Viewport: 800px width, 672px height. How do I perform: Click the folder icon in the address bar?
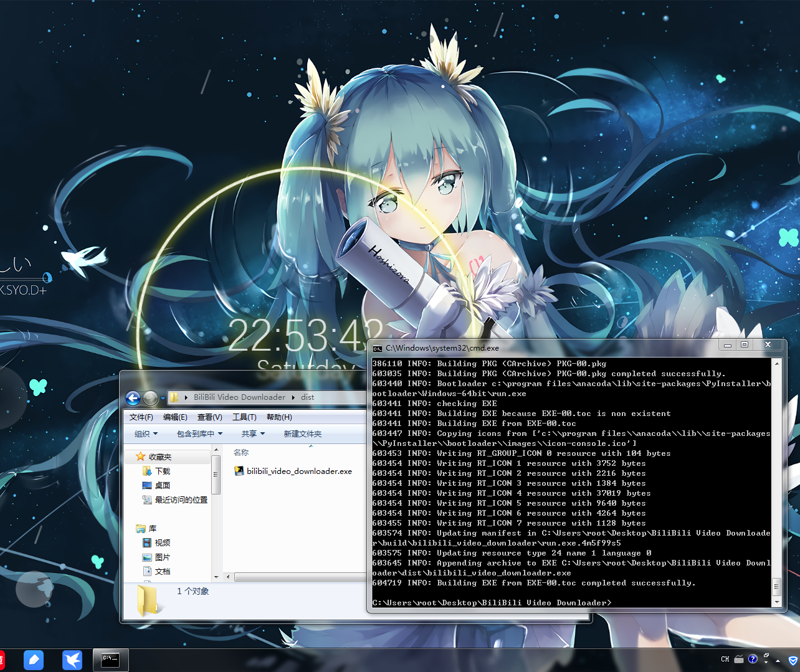click(174, 397)
